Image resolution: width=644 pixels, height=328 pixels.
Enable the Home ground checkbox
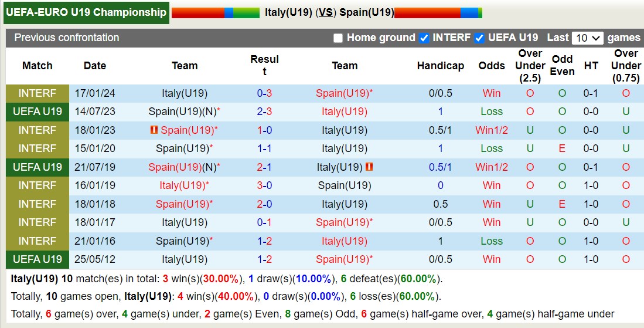[338, 38]
